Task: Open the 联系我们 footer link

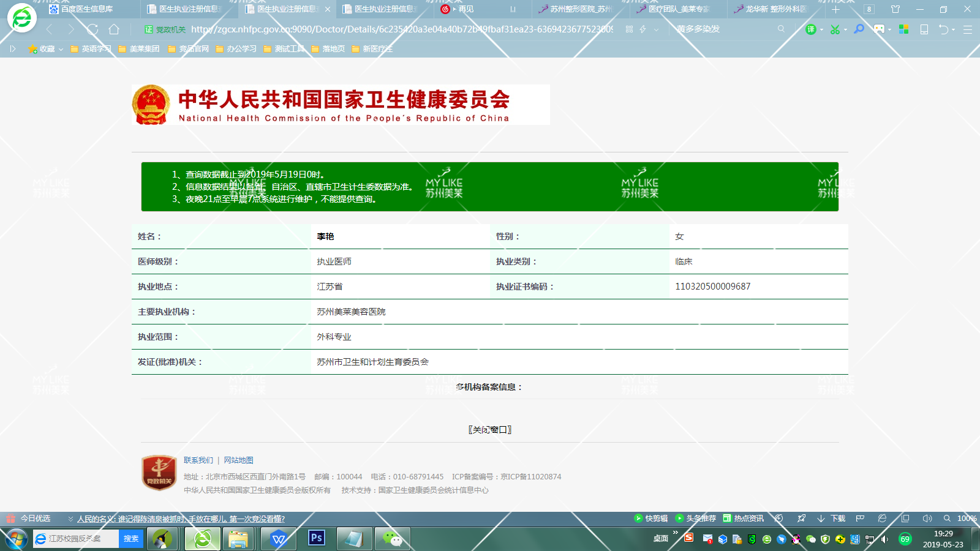Action: pos(198,460)
